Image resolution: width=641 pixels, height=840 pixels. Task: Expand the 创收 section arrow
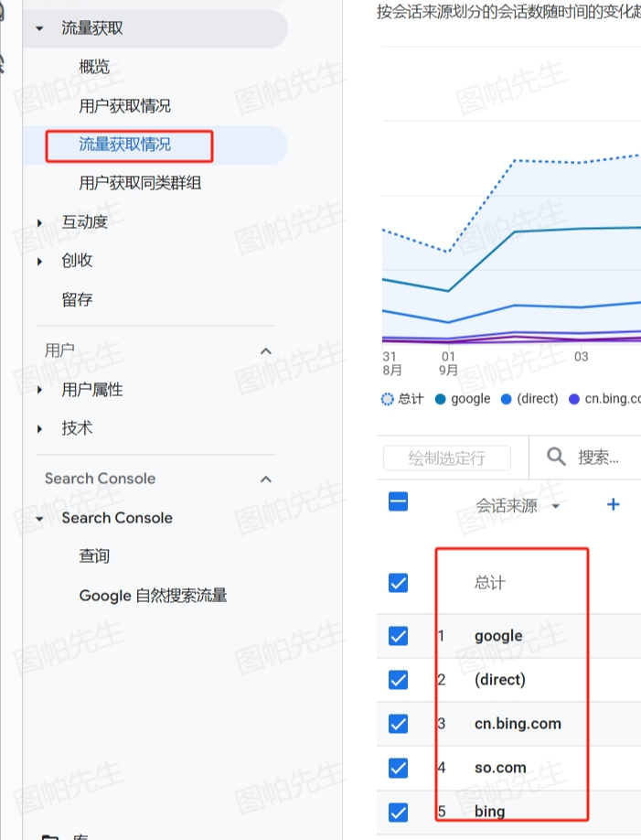(39, 262)
